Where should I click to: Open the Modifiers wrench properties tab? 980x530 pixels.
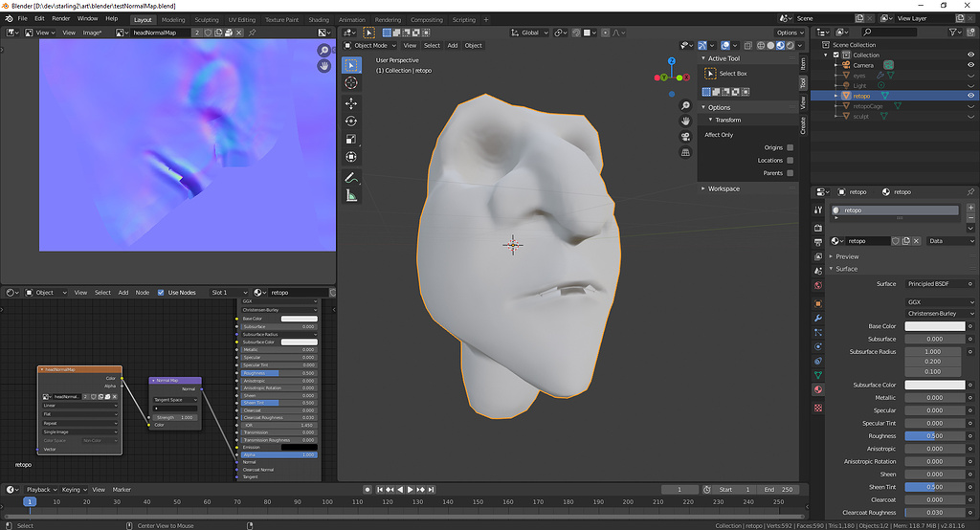818,319
